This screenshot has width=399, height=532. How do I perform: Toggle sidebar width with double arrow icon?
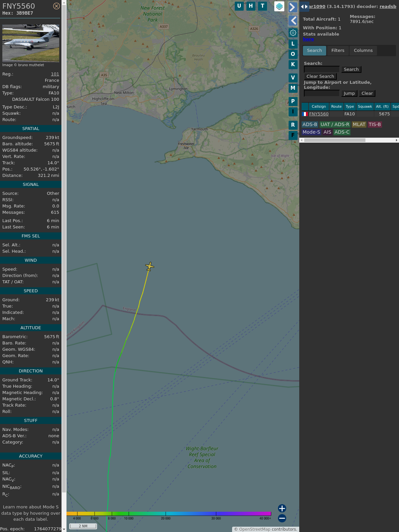[x=304, y=6]
